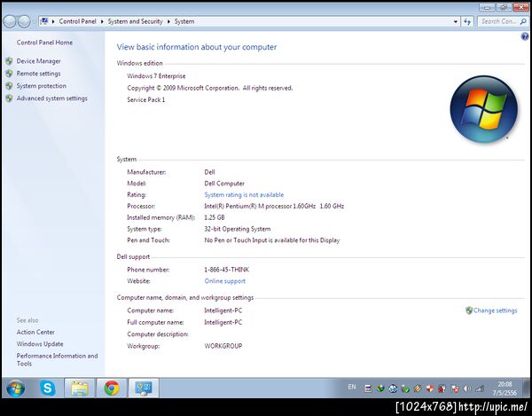
Task: Click the shield icon next to Device Manager
Action: click(10, 61)
